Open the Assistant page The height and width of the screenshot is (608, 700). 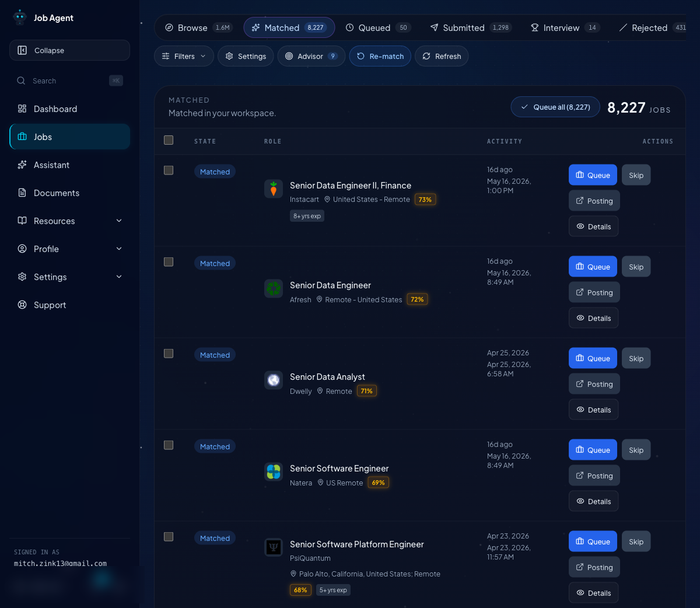pyautogui.click(x=69, y=165)
